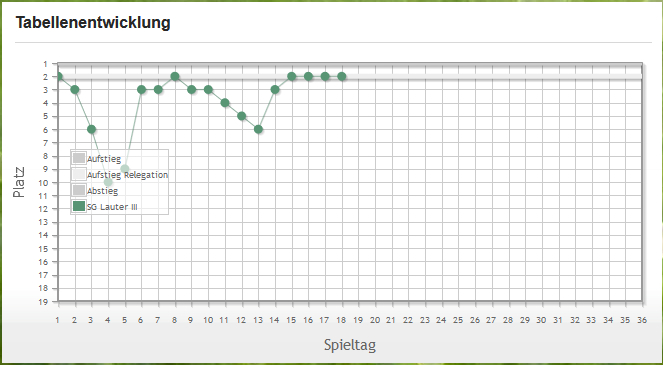Click data point at Spieltag 13, place 6
This screenshot has height=365, width=663.
258,129
